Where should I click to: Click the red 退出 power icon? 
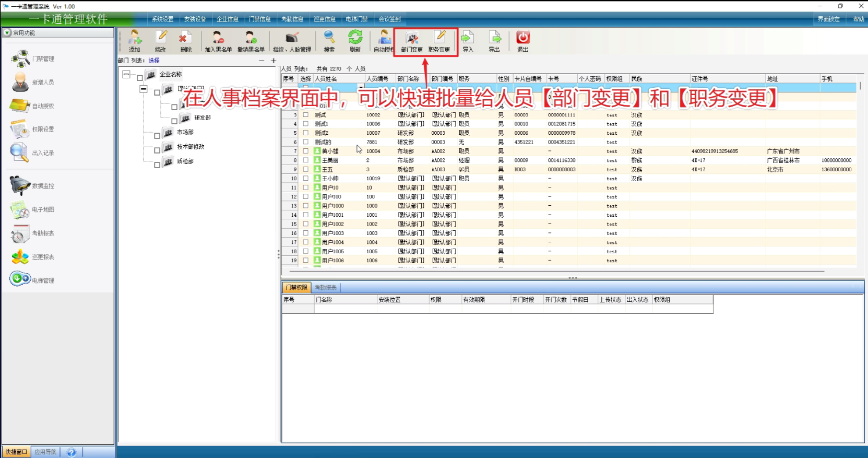pyautogui.click(x=522, y=41)
